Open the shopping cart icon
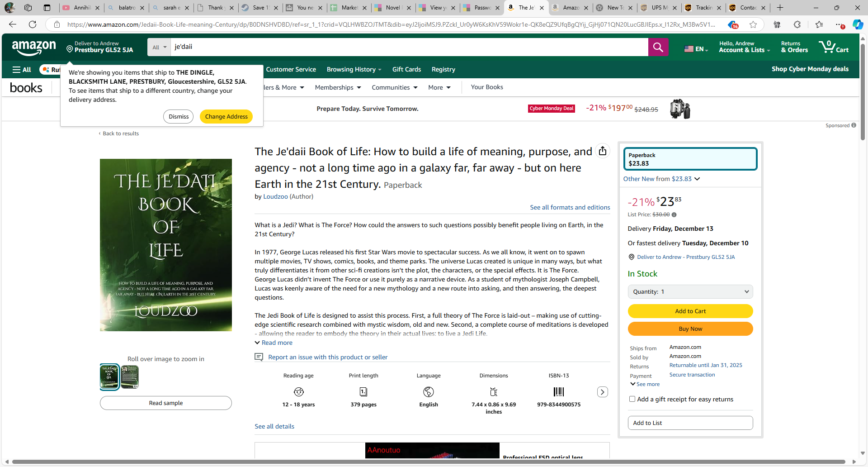The image size is (868, 467). (x=833, y=47)
